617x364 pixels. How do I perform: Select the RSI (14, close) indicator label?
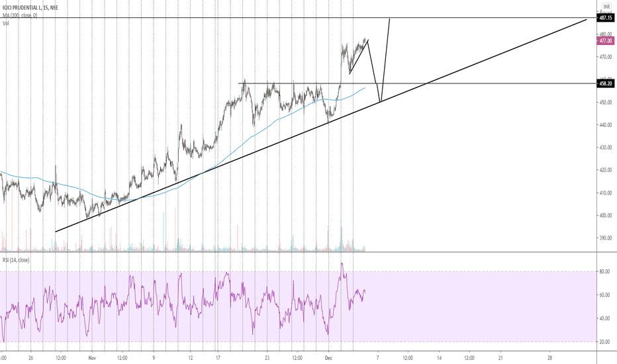16,260
